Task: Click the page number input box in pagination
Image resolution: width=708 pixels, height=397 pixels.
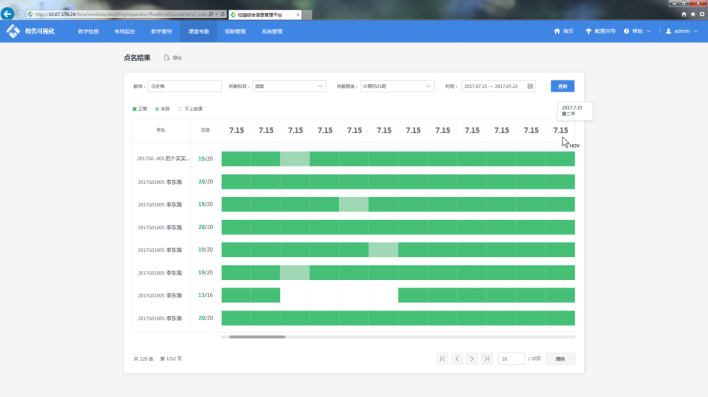Action: (511, 359)
